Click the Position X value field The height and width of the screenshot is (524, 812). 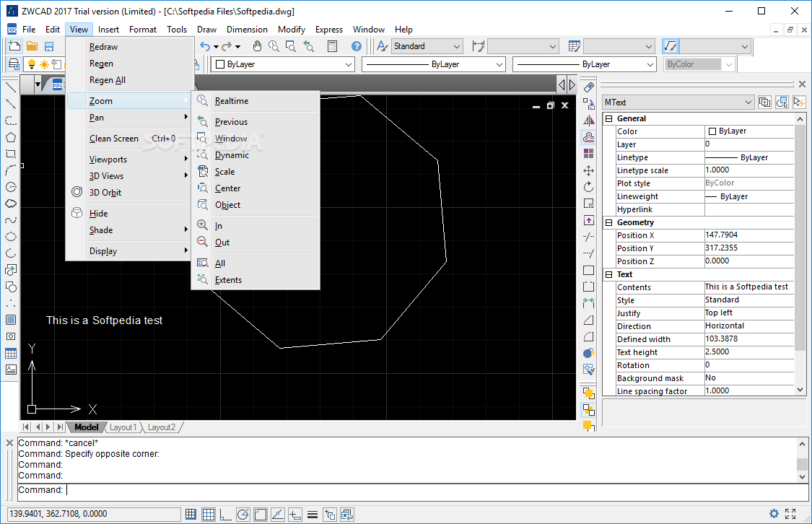pyautogui.click(x=748, y=235)
